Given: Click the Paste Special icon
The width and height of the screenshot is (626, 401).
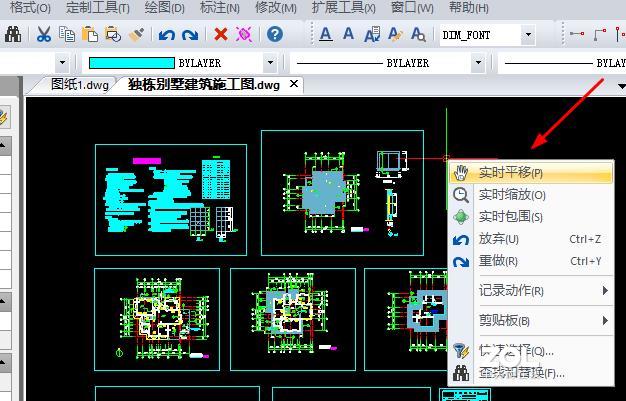Looking at the screenshot, I should point(113,34).
